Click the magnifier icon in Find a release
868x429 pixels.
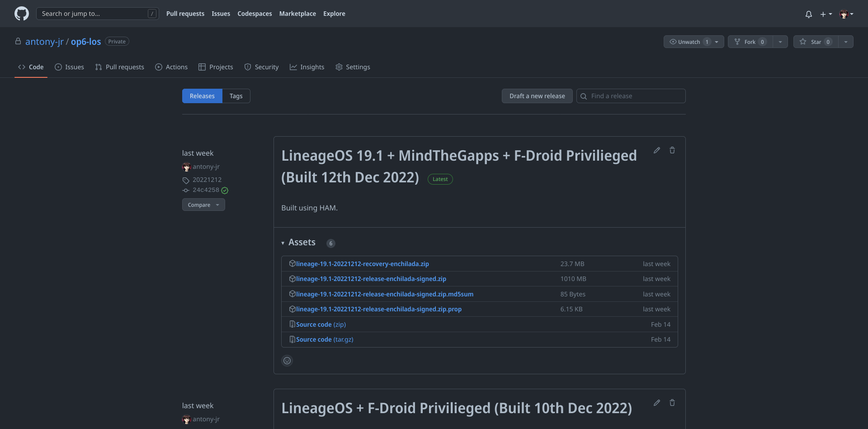(x=584, y=96)
